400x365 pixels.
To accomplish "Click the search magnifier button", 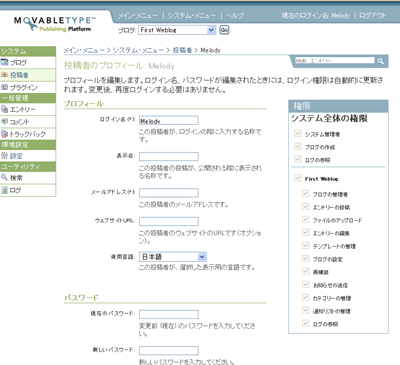I will coord(380,61).
